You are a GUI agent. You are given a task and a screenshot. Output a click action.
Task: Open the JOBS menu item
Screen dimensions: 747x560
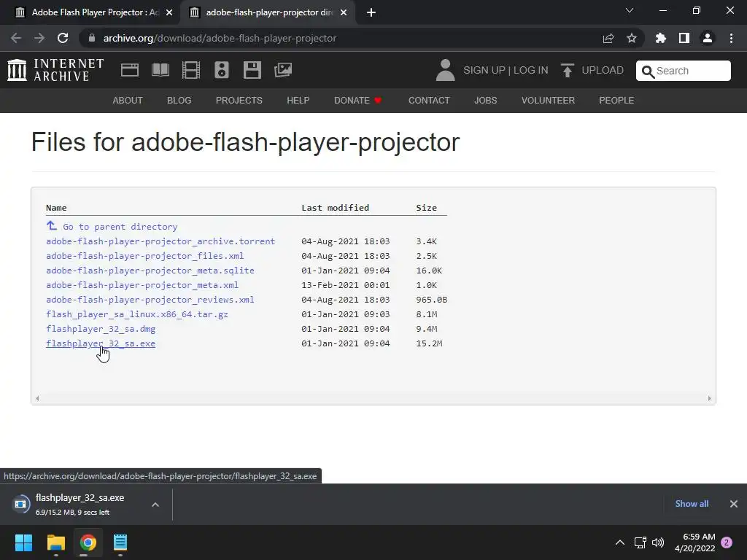tap(485, 101)
